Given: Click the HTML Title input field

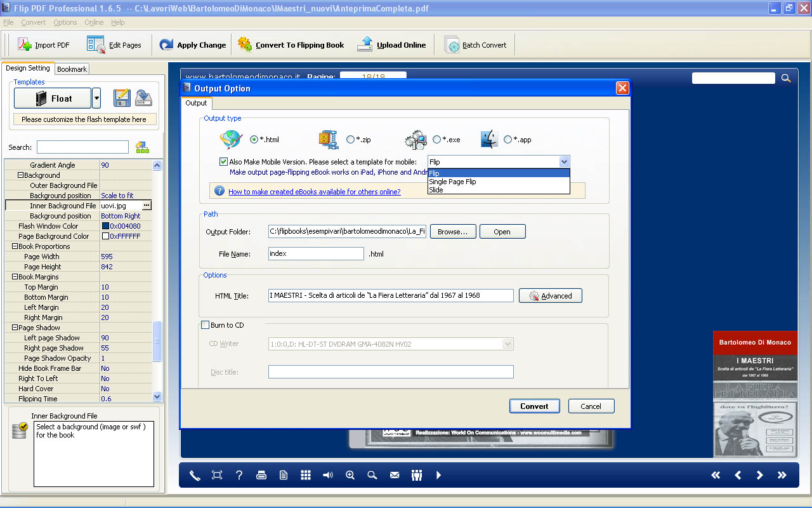Looking at the screenshot, I should [391, 296].
